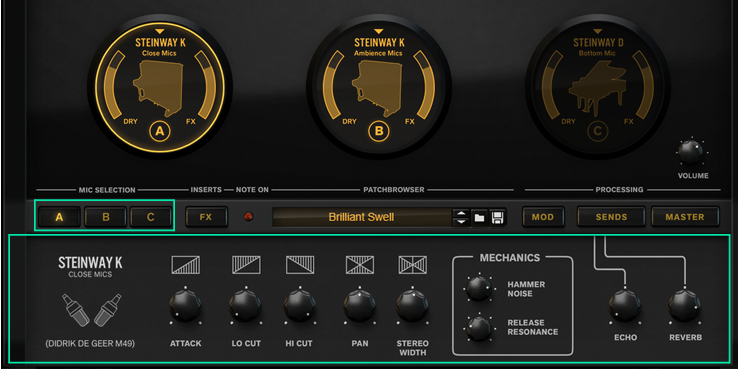The image size is (739, 371).
Task: Click the circled B layer badge
Action: [379, 132]
